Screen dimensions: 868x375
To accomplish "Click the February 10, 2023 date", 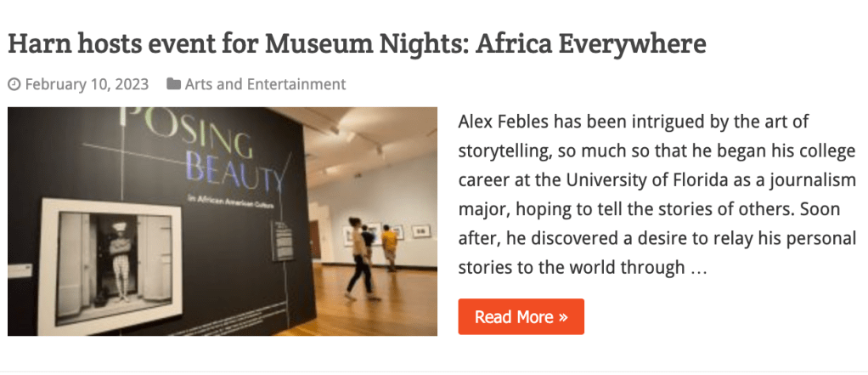I will coord(87,84).
